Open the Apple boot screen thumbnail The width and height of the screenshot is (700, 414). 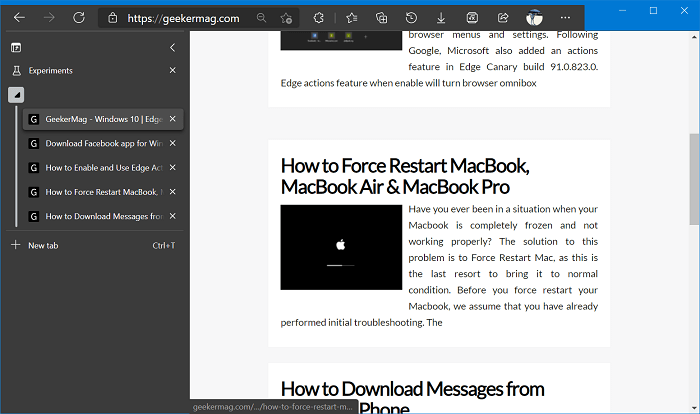click(x=341, y=247)
